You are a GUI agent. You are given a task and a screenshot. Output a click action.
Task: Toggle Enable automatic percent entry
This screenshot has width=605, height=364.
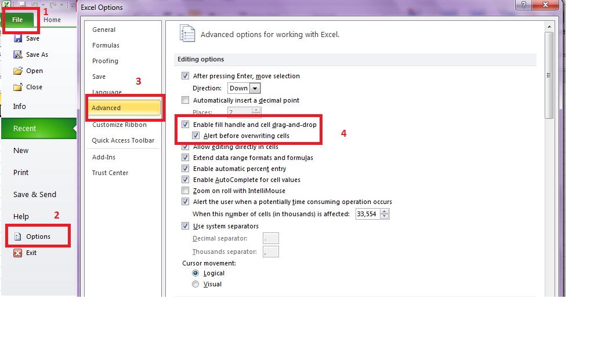coord(185,169)
